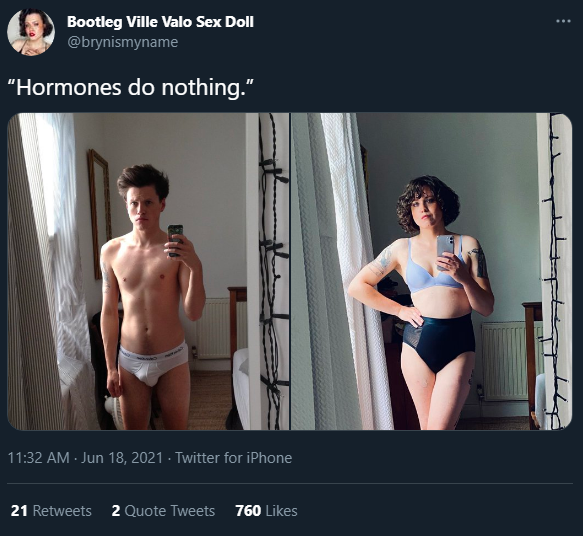Screen dimensions: 583x536
Task: Click the word Likes beside 760
Action: pyautogui.click(x=281, y=511)
